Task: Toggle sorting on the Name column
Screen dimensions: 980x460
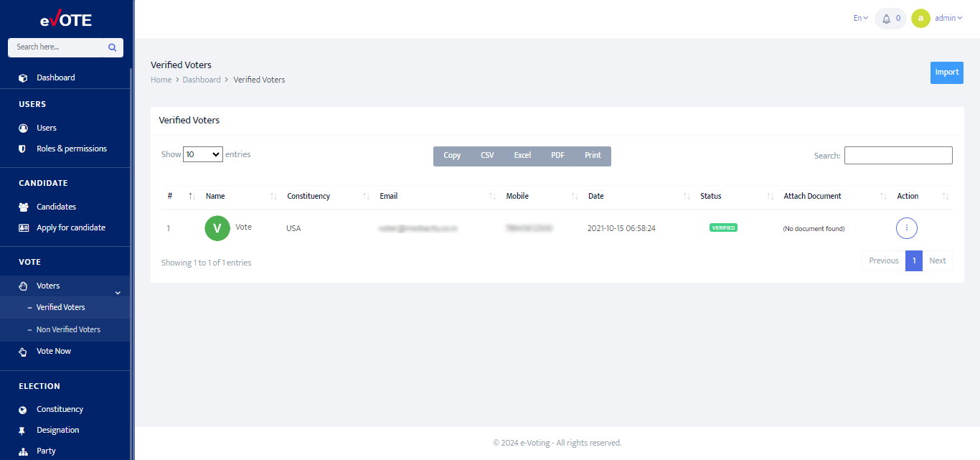Action: coord(273,196)
